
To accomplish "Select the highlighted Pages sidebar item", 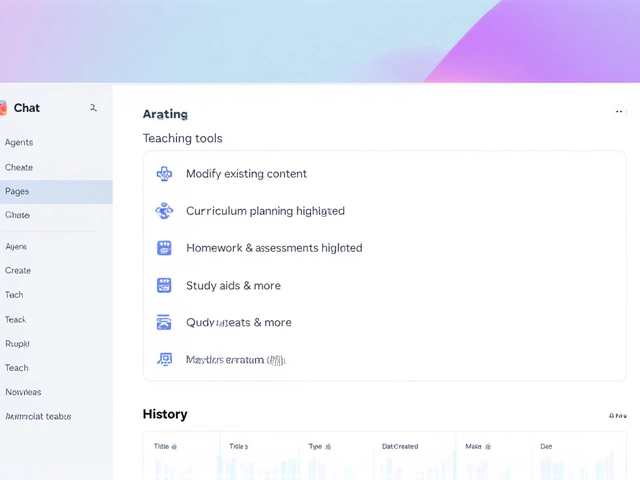I will pyautogui.click(x=56, y=191).
